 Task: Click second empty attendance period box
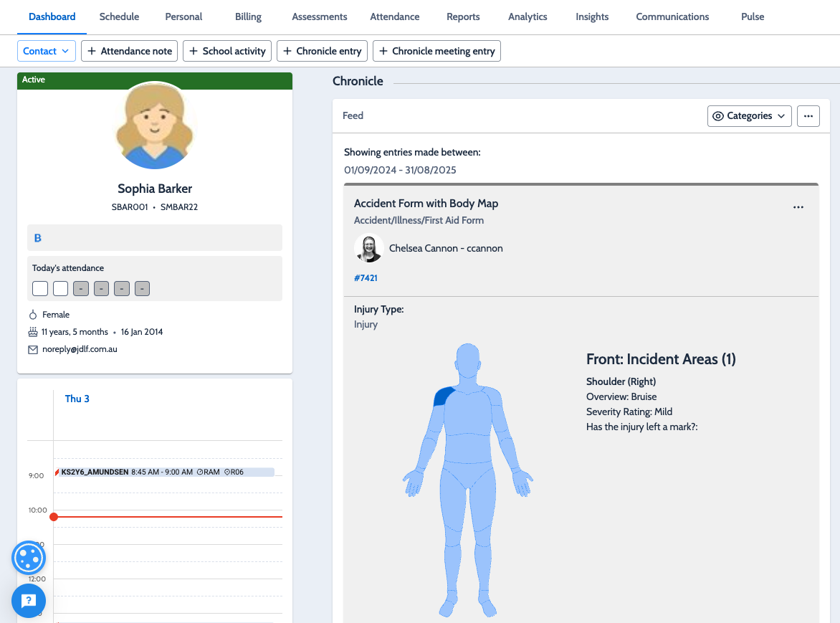(61, 289)
